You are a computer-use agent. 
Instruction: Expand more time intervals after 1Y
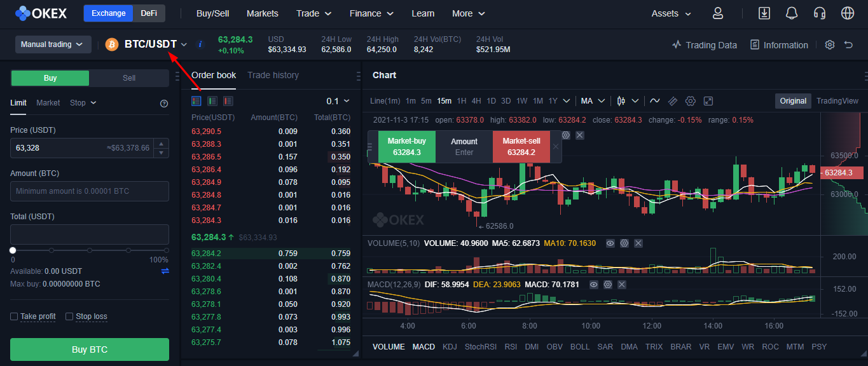[x=566, y=101]
